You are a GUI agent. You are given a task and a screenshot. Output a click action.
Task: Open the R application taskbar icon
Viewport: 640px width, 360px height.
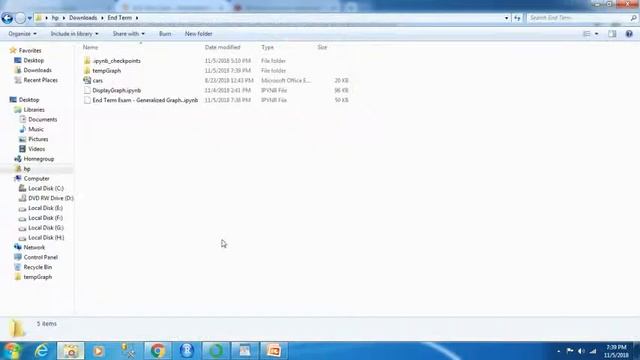point(187,351)
